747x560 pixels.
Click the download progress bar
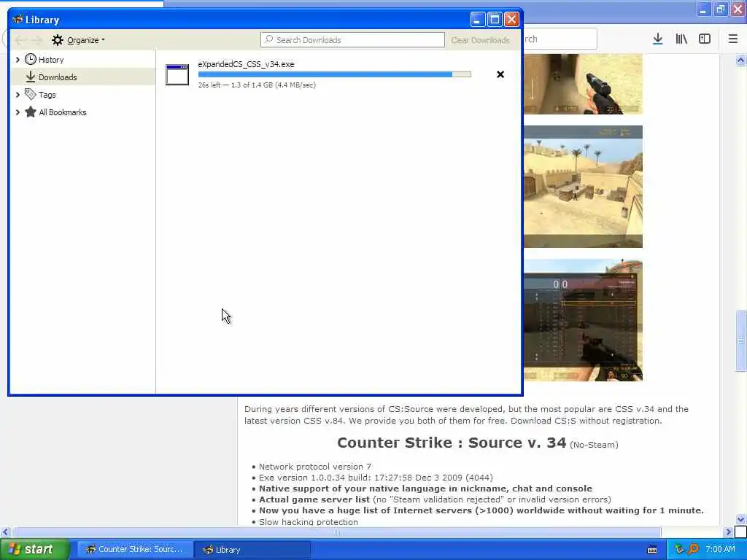coord(334,74)
